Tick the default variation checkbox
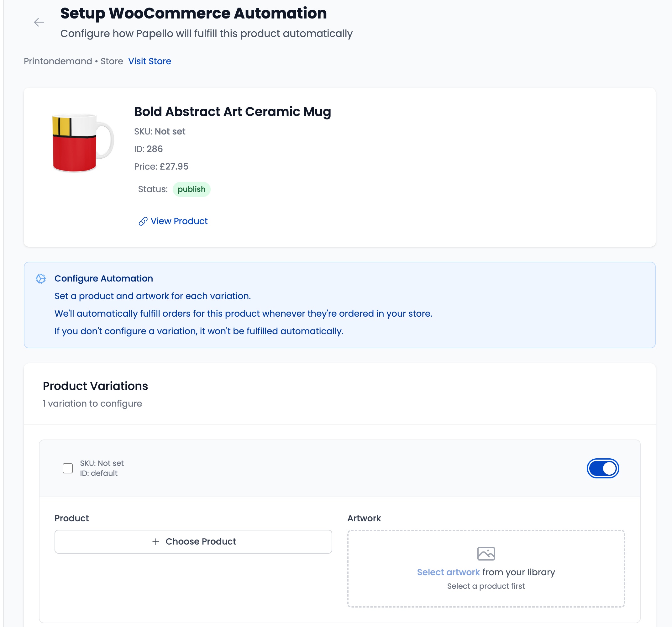Viewport: 672px width, 627px height. pyautogui.click(x=68, y=468)
